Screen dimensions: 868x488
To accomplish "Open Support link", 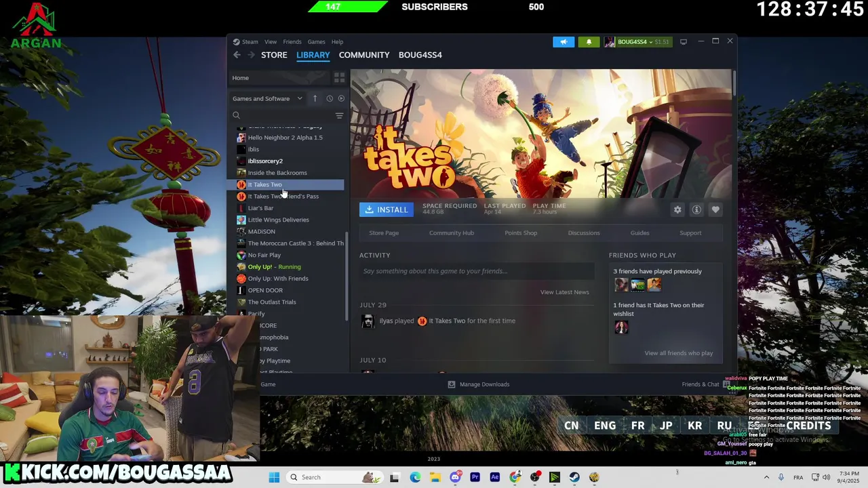I will (x=690, y=233).
